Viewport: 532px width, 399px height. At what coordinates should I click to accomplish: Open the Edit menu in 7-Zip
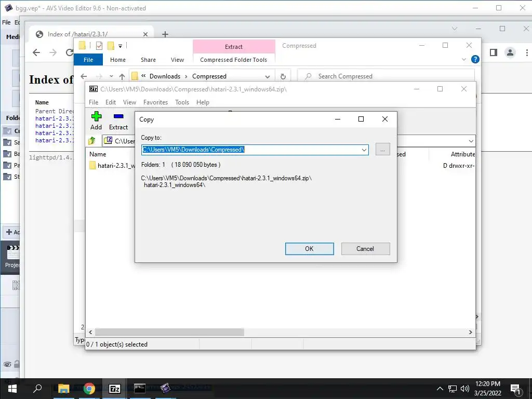(x=111, y=102)
